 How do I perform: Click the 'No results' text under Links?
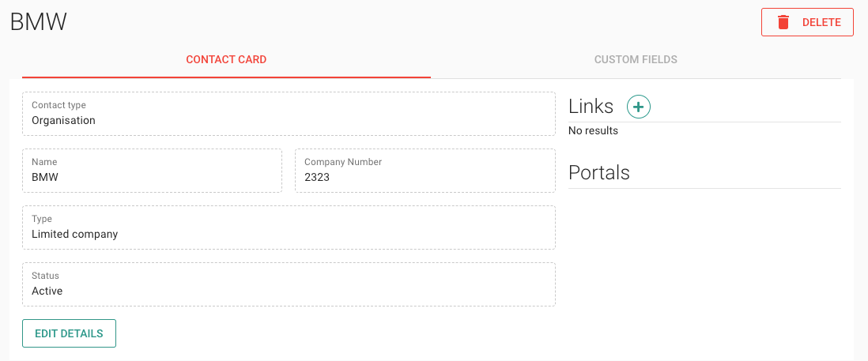click(x=593, y=130)
